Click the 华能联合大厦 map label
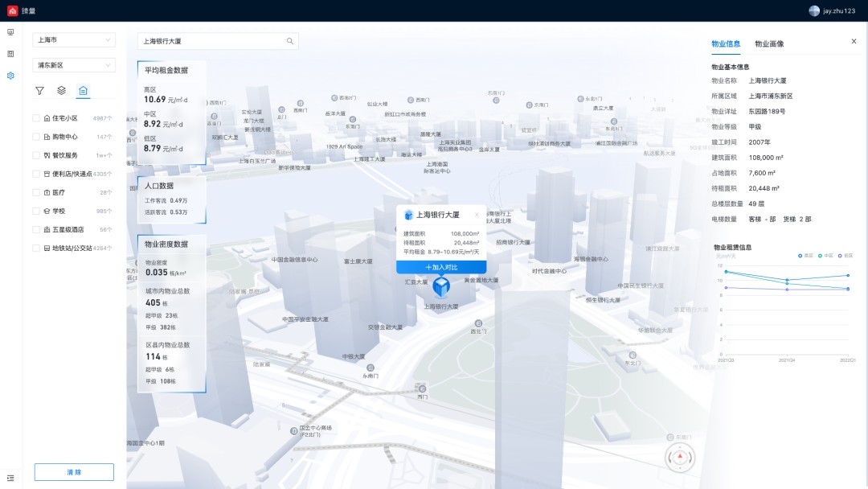This screenshot has height=489, width=868. 655,330
